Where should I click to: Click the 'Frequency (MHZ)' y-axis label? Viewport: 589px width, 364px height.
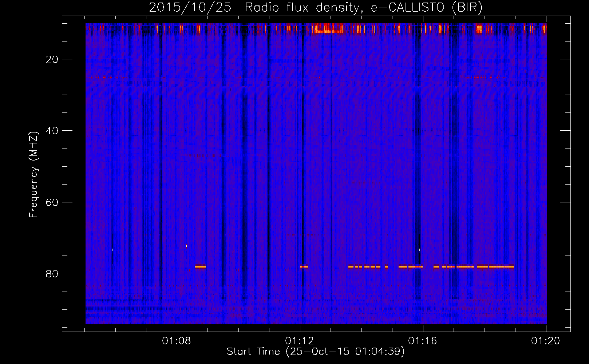(33, 175)
